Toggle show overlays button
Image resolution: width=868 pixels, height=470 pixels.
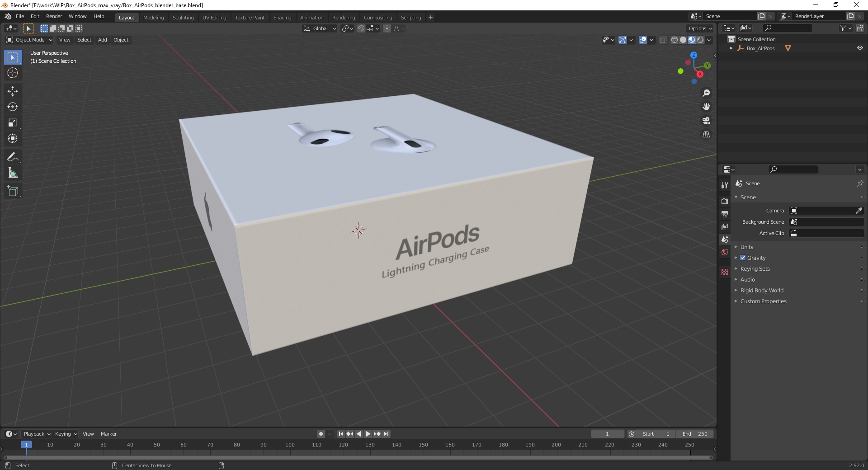643,40
